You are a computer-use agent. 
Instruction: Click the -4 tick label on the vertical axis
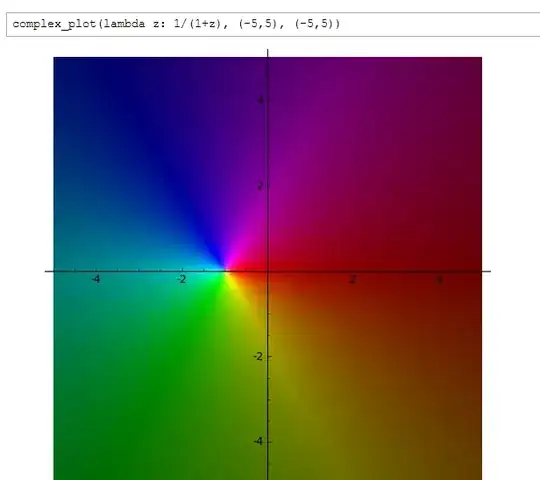[x=258, y=441]
